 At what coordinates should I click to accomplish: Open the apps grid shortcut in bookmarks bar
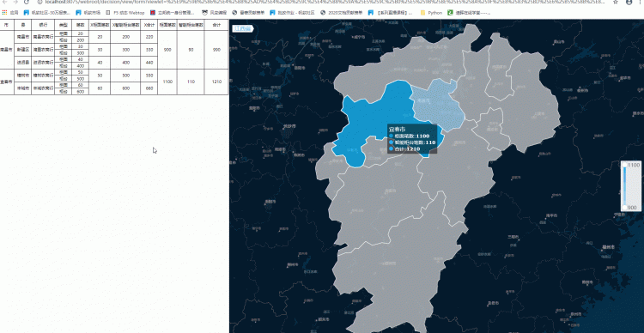click(x=4, y=13)
